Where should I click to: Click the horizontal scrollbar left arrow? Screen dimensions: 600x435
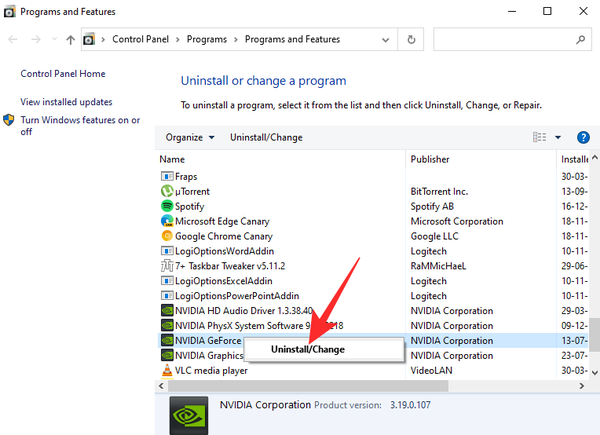[161, 386]
